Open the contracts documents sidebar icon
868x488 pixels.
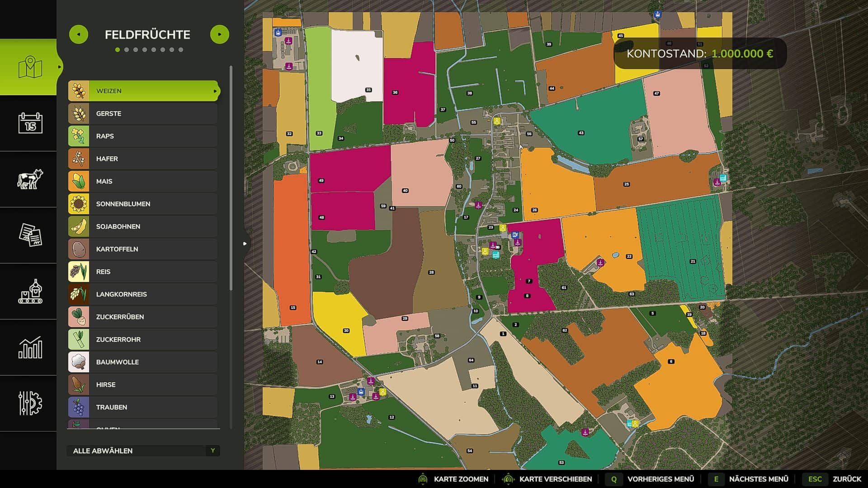tap(30, 235)
